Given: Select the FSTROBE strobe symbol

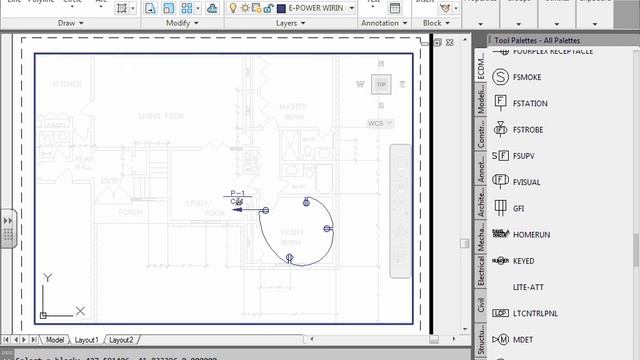Looking at the screenshot, I should [x=518, y=130].
